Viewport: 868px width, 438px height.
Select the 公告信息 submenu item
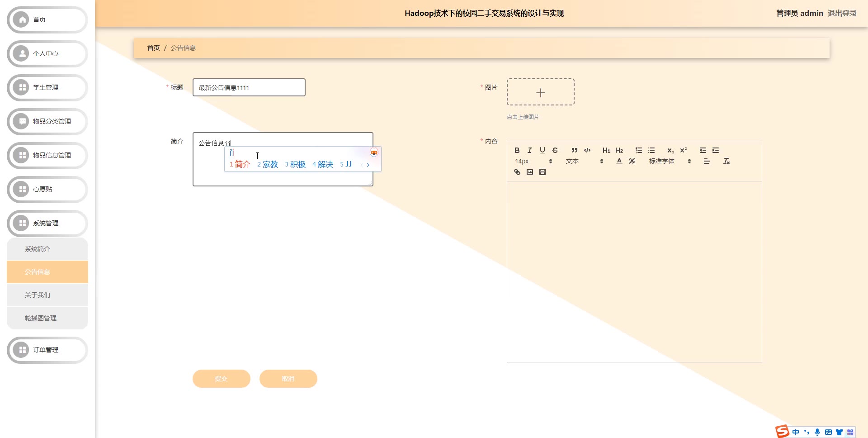pyautogui.click(x=47, y=272)
